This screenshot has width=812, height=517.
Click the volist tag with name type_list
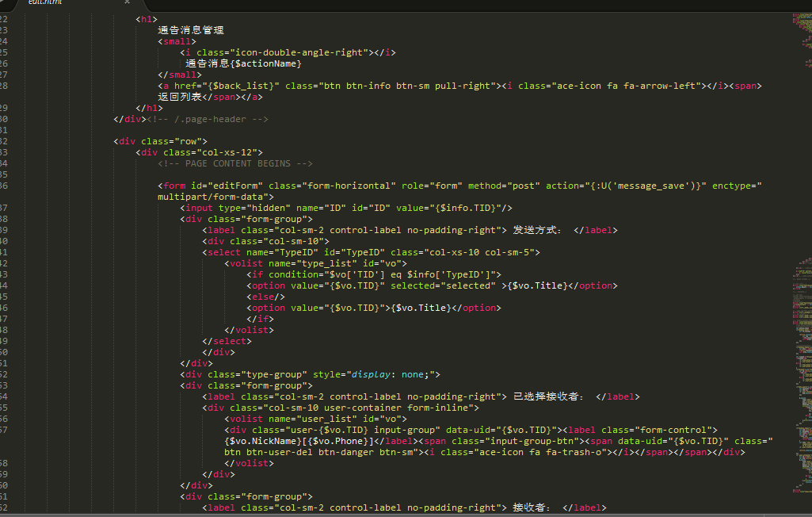click(246, 263)
